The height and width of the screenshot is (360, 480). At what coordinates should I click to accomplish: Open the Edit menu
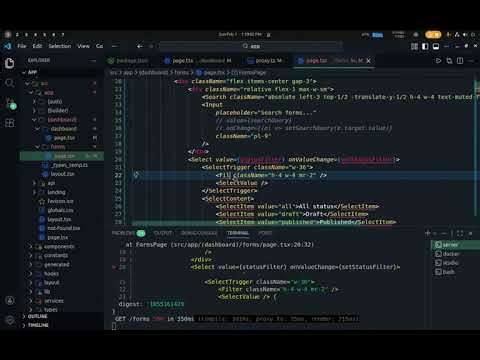pyautogui.click(x=37, y=46)
